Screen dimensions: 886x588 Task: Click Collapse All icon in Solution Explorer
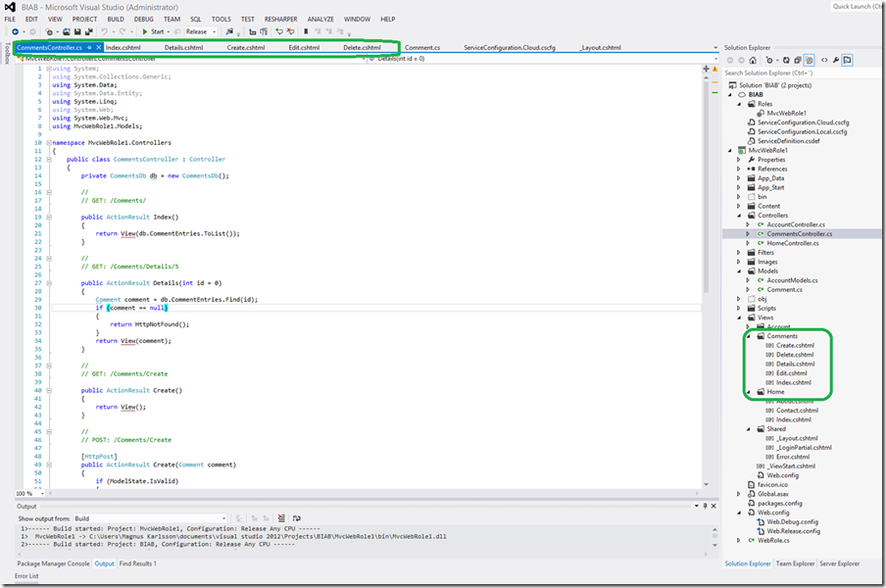(x=797, y=60)
